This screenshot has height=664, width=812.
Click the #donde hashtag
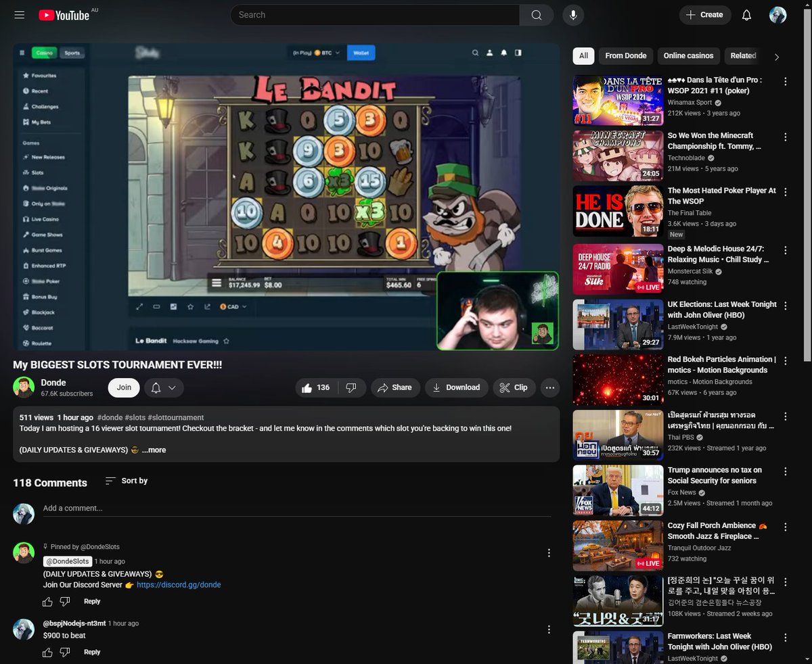tap(110, 418)
